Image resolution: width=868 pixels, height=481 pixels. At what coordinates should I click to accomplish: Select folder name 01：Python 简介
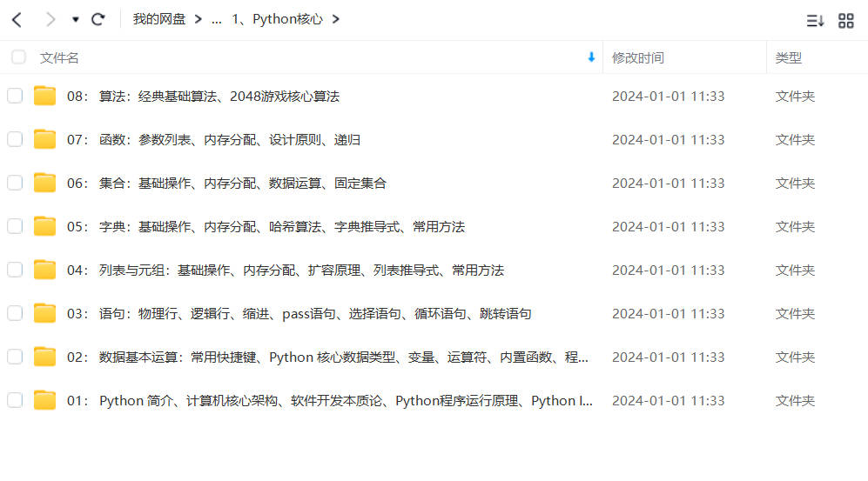click(330, 401)
